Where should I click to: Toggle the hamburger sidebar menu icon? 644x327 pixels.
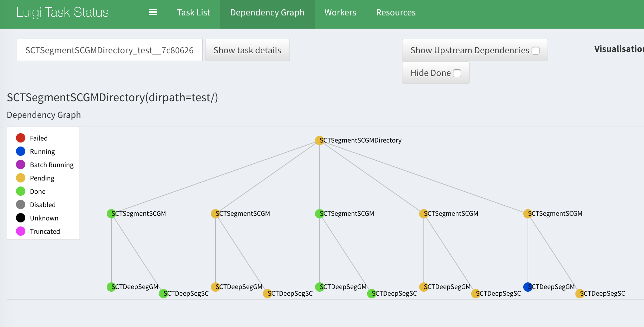point(153,12)
